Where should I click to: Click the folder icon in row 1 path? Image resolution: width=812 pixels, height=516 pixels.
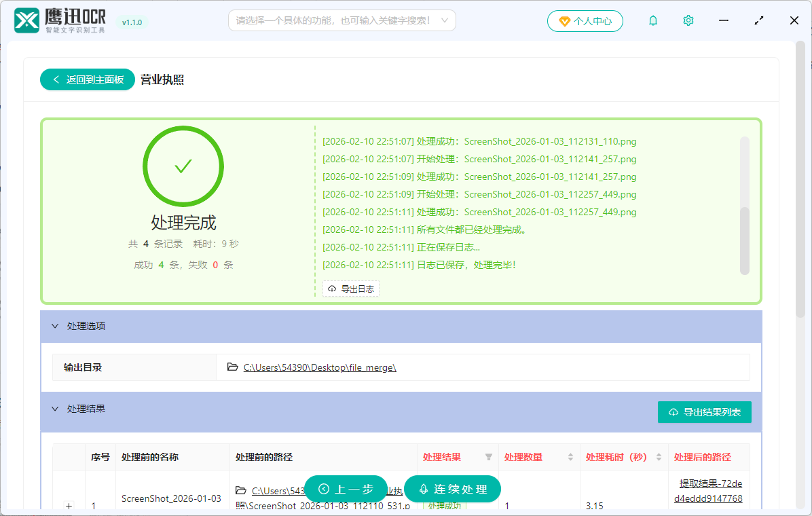click(x=241, y=491)
